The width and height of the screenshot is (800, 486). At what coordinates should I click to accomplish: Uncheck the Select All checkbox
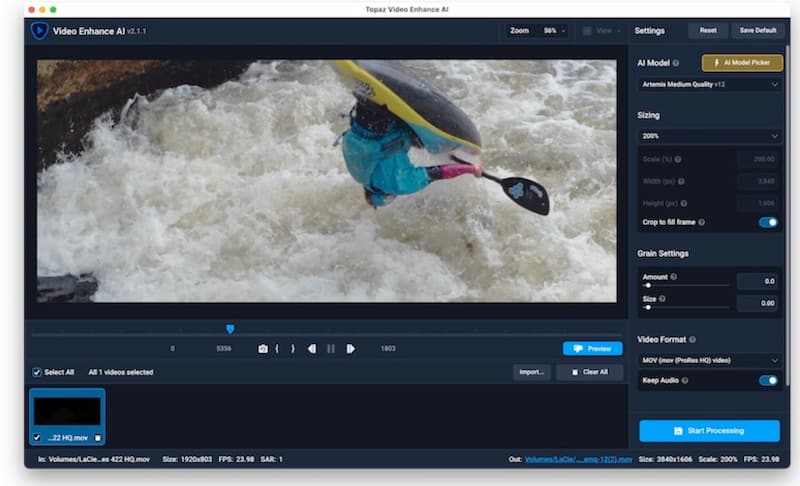pyautogui.click(x=37, y=372)
